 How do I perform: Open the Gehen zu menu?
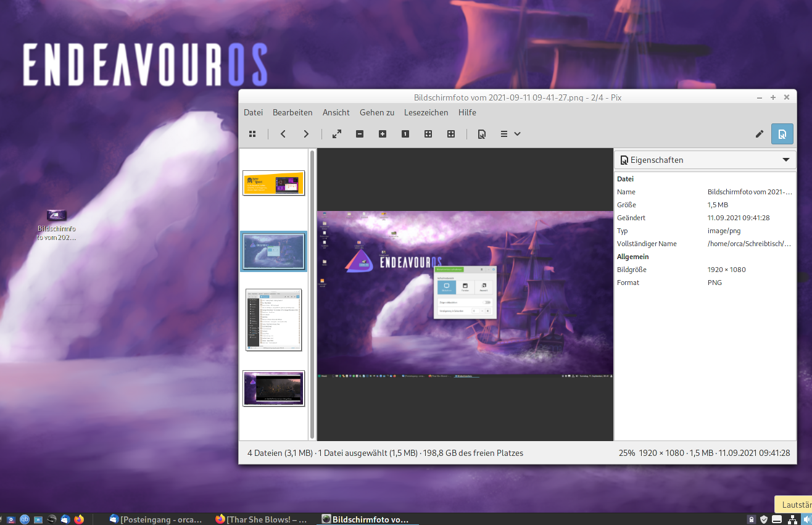point(377,112)
